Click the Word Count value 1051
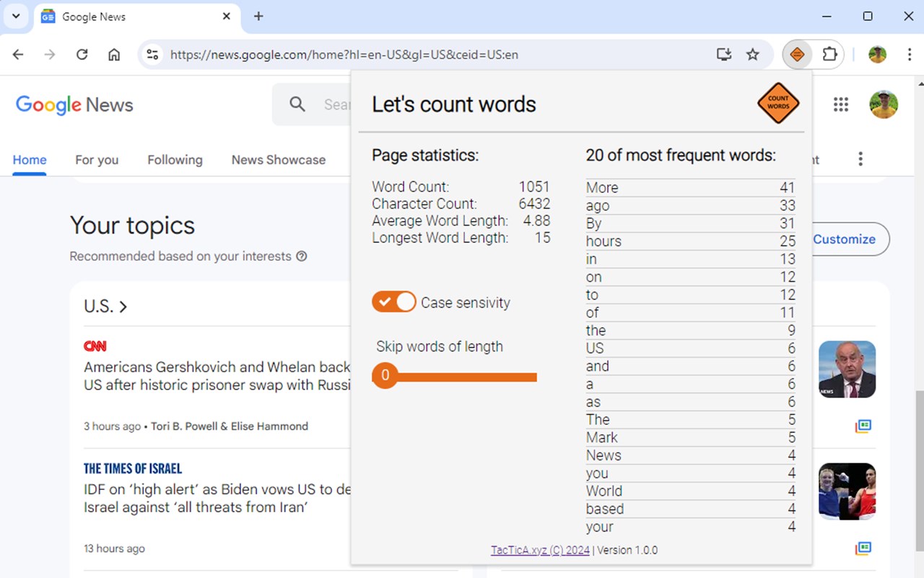 click(x=534, y=186)
